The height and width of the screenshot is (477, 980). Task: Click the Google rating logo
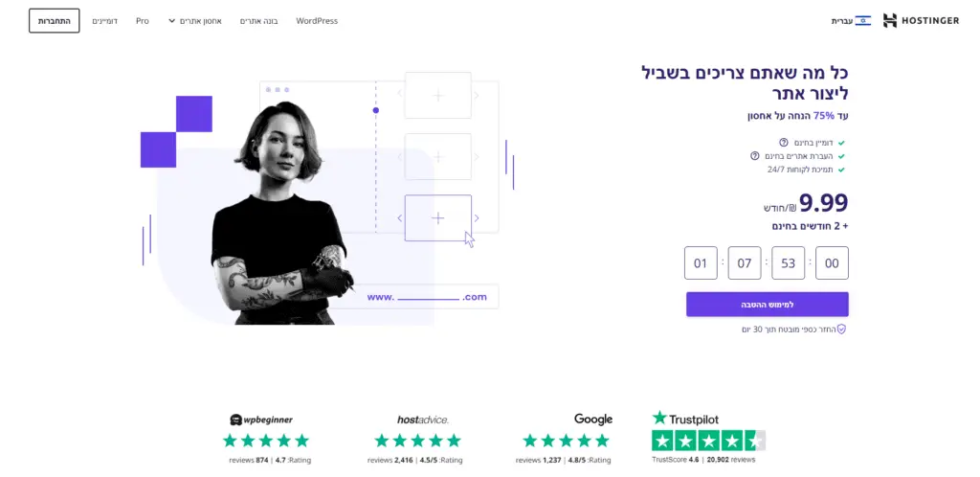593,419
